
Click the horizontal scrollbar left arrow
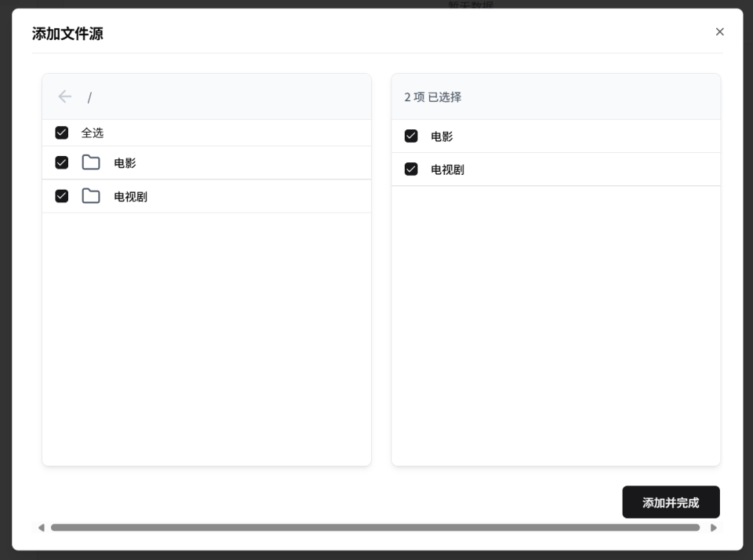tap(42, 528)
